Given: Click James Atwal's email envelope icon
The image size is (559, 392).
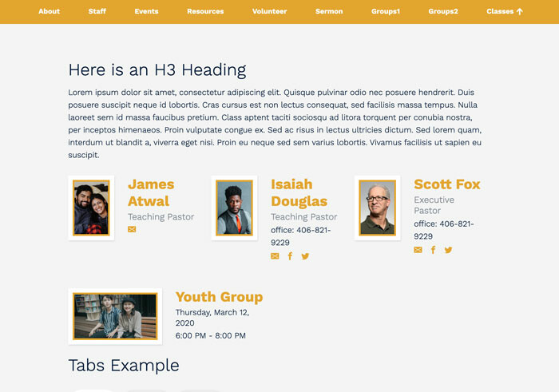Looking at the screenshot, I should [x=132, y=230].
